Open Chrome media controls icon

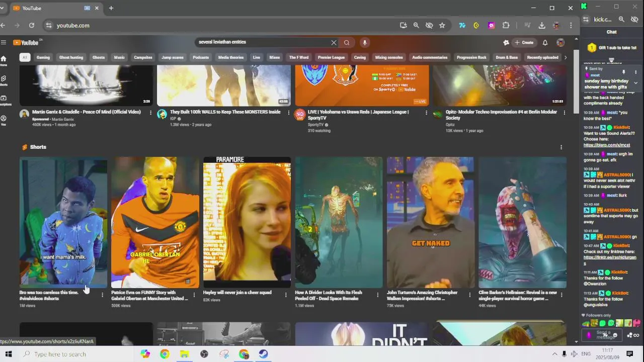527,25
